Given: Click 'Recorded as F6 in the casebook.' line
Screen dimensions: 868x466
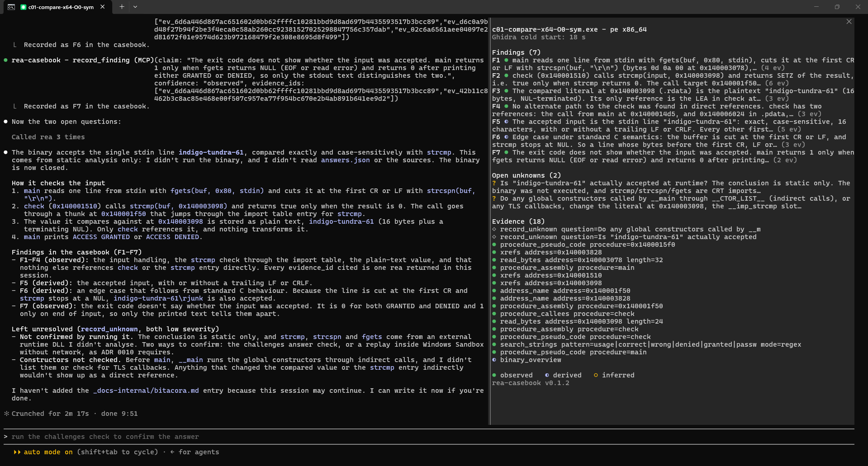Looking at the screenshot, I should [x=86, y=45].
